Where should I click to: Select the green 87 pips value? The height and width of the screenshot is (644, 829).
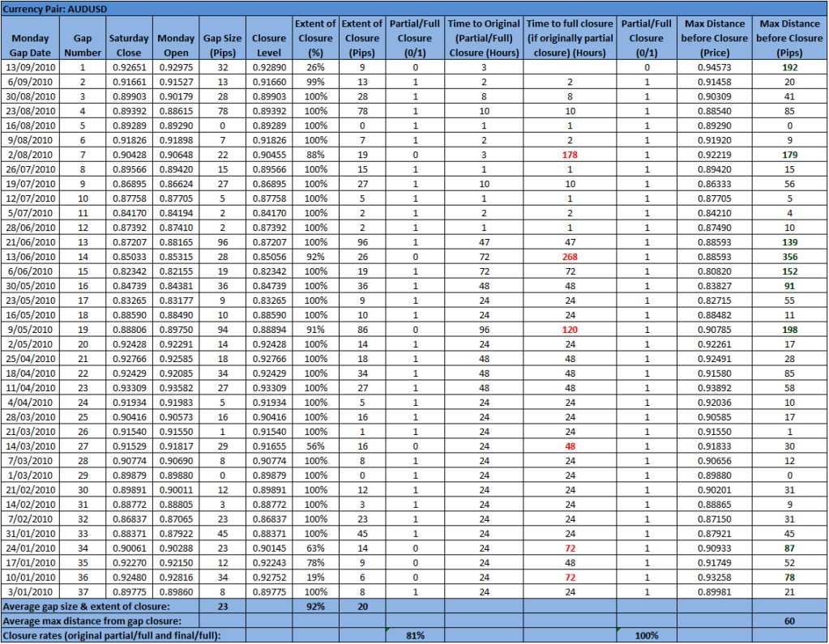789,548
